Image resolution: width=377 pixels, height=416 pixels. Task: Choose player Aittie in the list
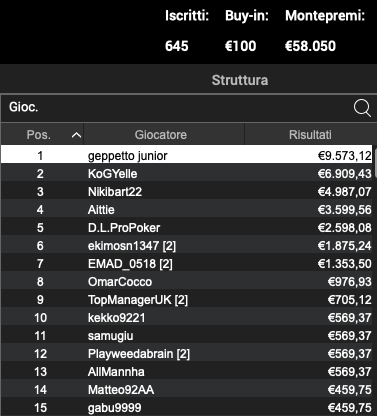(x=186, y=210)
